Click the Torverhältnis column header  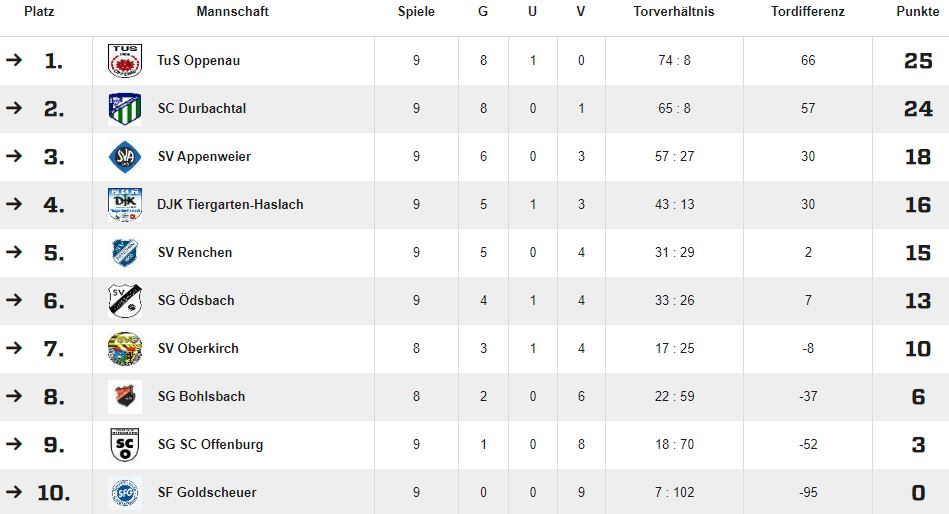[674, 11]
